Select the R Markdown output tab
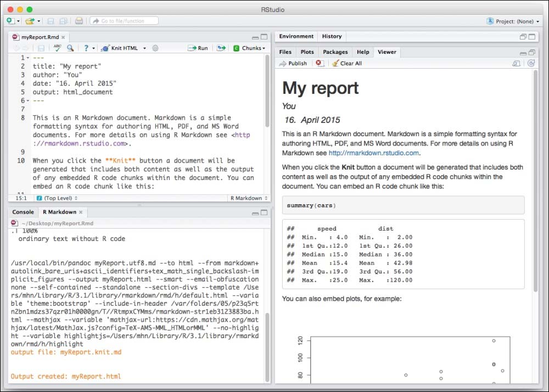This screenshot has width=549, height=392. click(59, 212)
